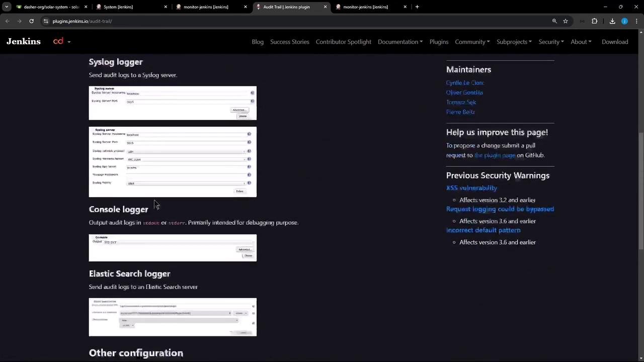Open the Console logger screenshot
Viewport: 644px width, 362px height.
click(x=173, y=248)
